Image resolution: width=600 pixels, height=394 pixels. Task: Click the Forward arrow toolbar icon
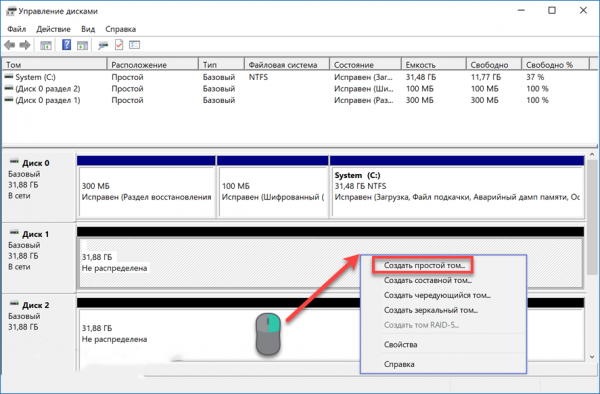pos(25,45)
